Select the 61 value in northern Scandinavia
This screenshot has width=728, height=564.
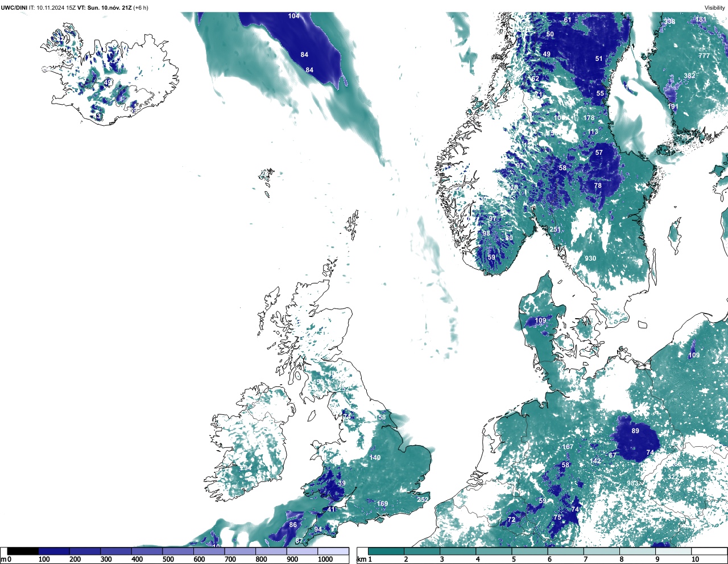[568, 20]
